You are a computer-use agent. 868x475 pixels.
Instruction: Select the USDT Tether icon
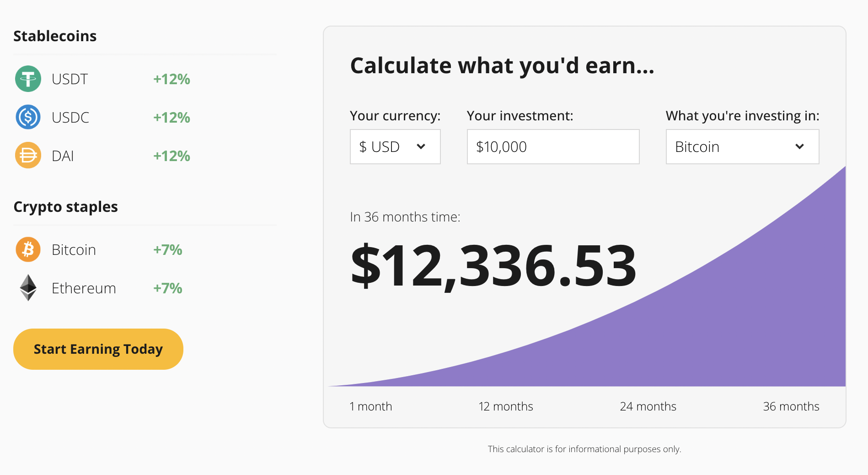click(x=28, y=79)
